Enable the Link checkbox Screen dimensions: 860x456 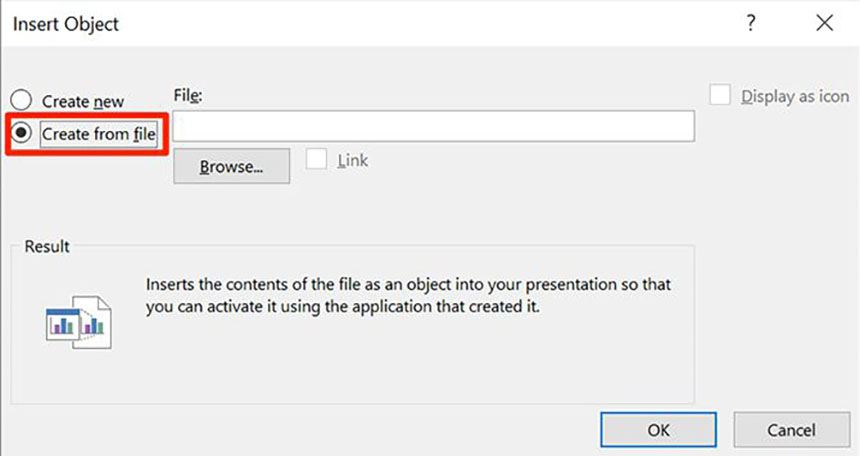[x=317, y=160]
